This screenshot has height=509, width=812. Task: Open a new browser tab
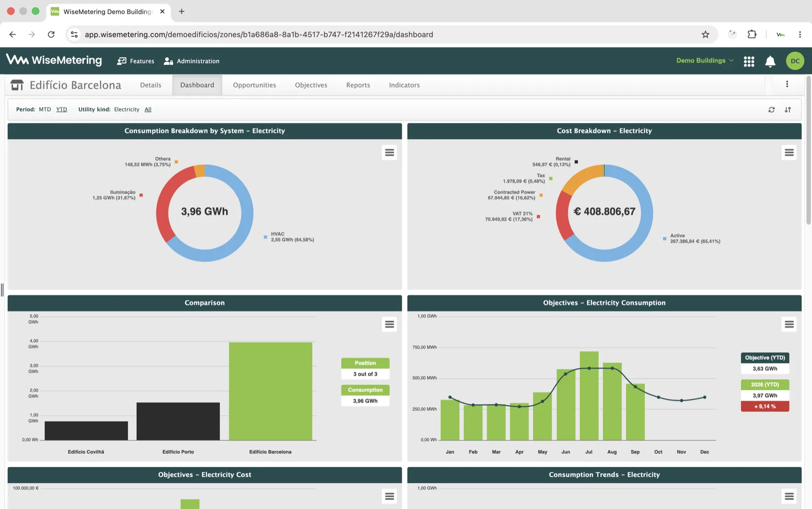point(182,11)
